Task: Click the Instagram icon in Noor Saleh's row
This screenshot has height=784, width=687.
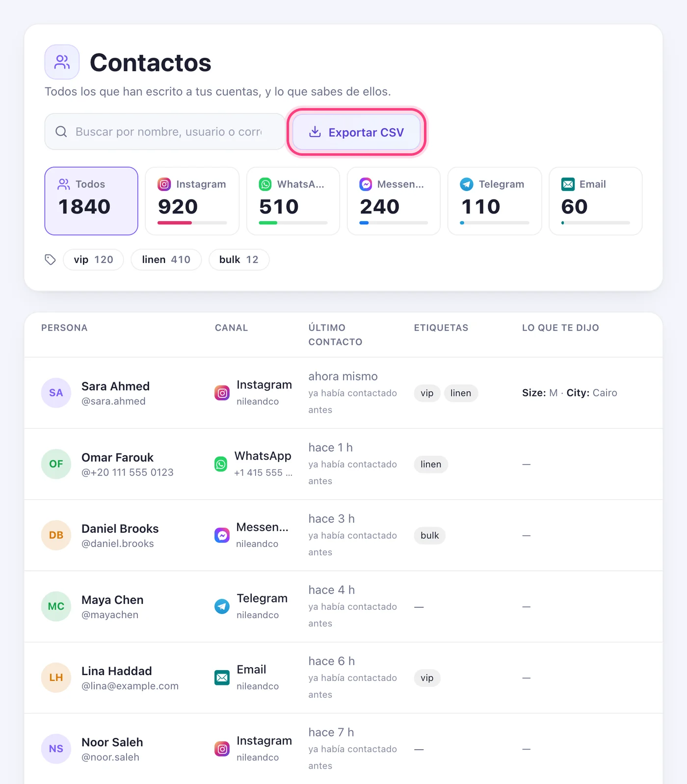Action: click(222, 749)
